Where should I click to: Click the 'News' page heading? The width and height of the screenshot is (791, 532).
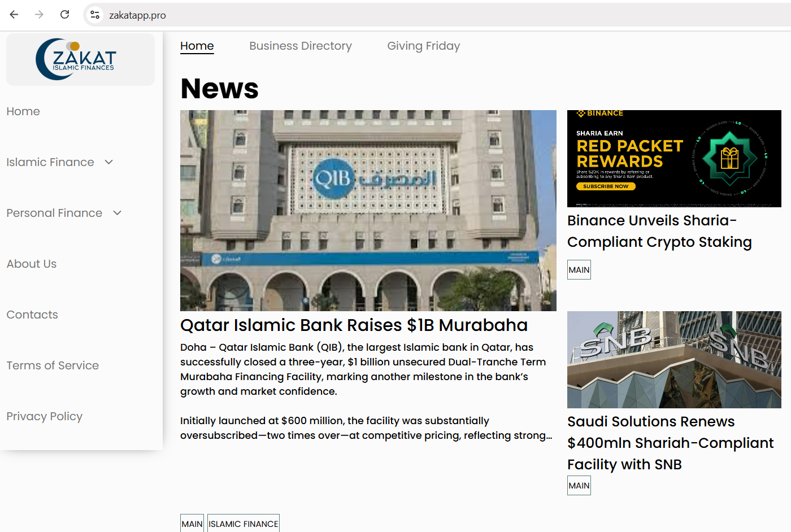tap(220, 89)
